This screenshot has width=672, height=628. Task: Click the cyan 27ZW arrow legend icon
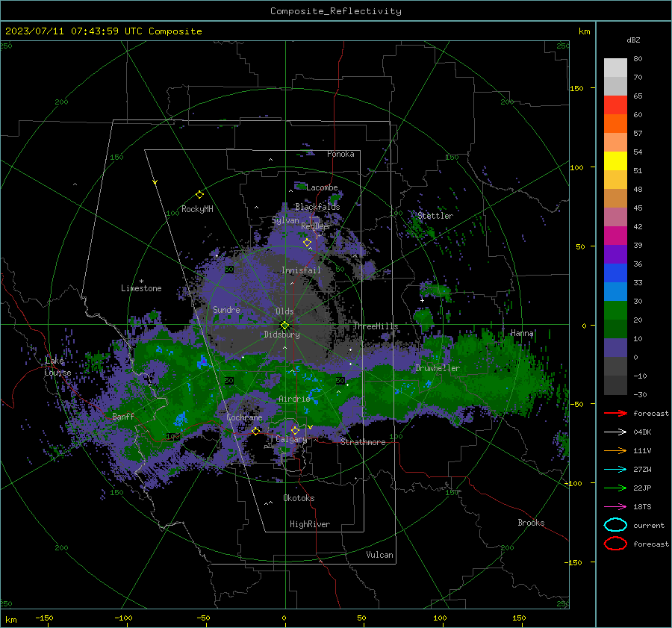click(615, 470)
